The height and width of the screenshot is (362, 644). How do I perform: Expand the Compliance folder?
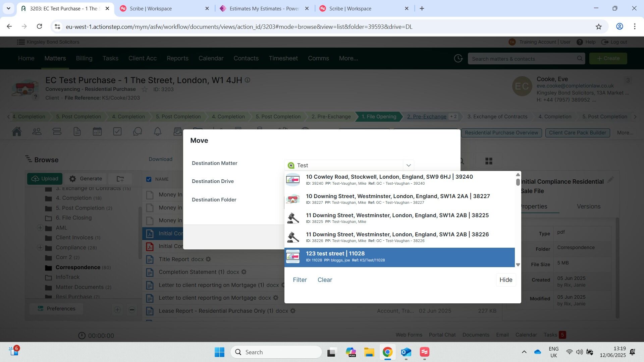pyautogui.click(x=40, y=248)
